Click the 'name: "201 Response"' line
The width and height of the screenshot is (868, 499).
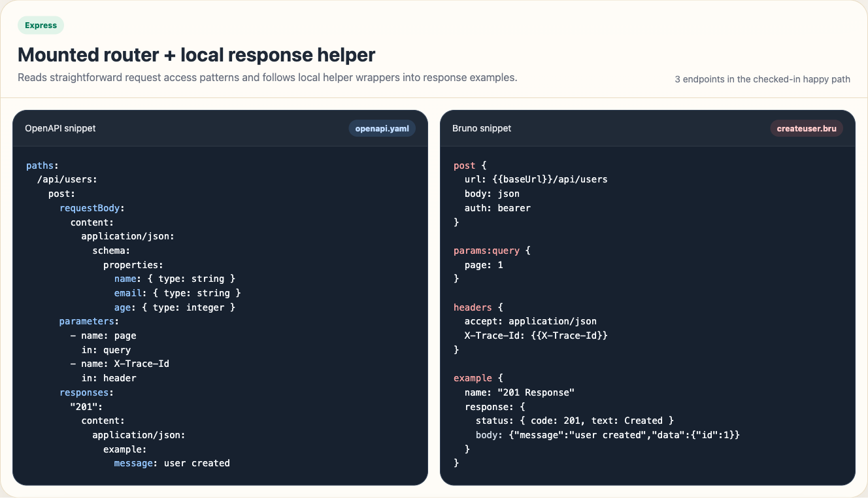pos(520,392)
